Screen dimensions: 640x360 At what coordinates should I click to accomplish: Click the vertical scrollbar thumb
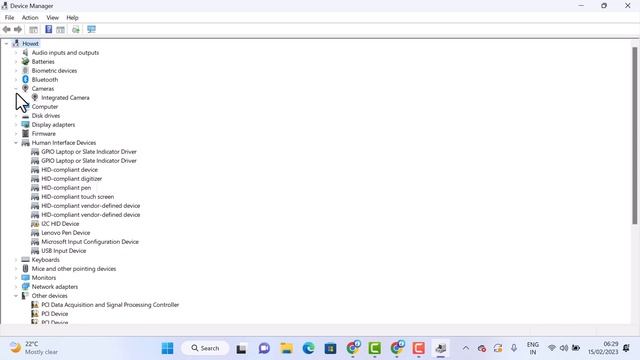[635, 136]
